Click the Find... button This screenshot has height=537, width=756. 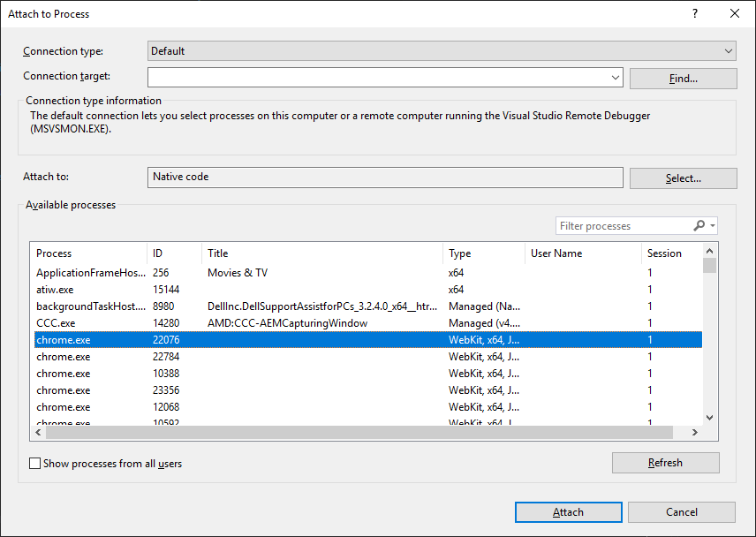coord(683,79)
